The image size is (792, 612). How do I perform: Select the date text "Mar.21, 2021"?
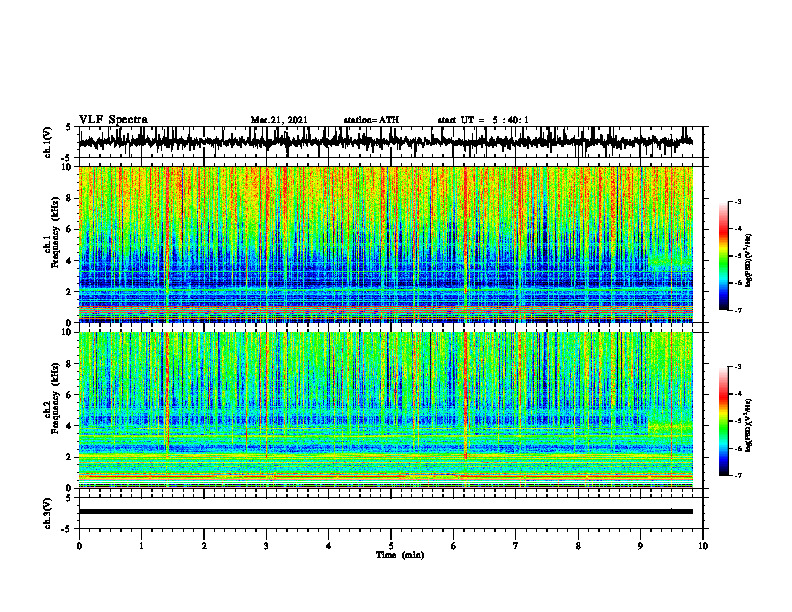point(279,120)
